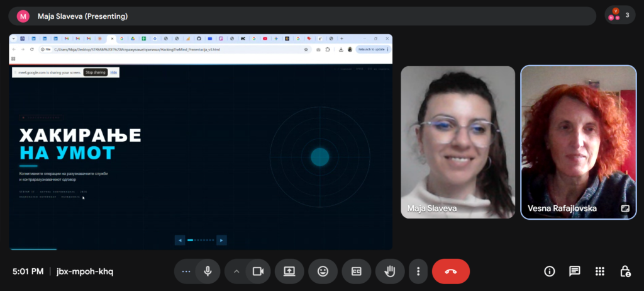Leave the call with the red button
This screenshot has height=291, width=644.
[x=450, y=271]
